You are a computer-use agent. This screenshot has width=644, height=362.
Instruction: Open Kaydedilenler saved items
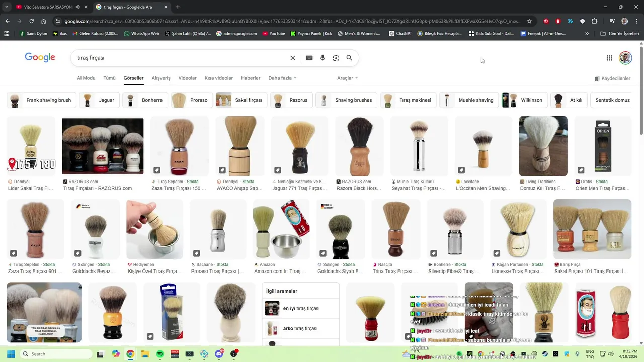pyautogui.click(x=612, y=78)
